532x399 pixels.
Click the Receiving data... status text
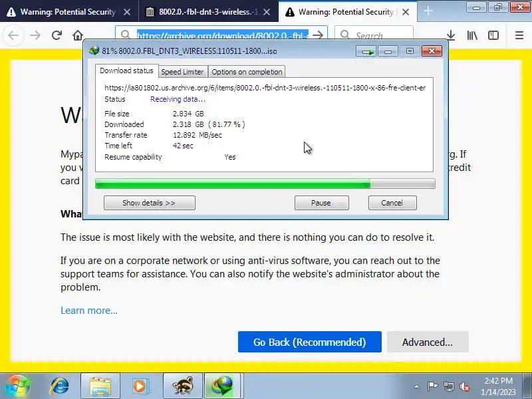pyautogui.click(x=178, y=99)
